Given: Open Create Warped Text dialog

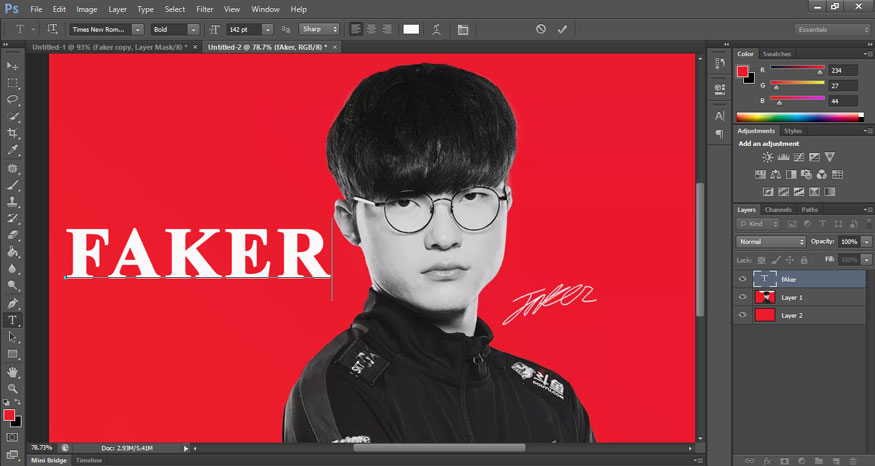Looking at the screenshot, I should [x=436, y=30].
